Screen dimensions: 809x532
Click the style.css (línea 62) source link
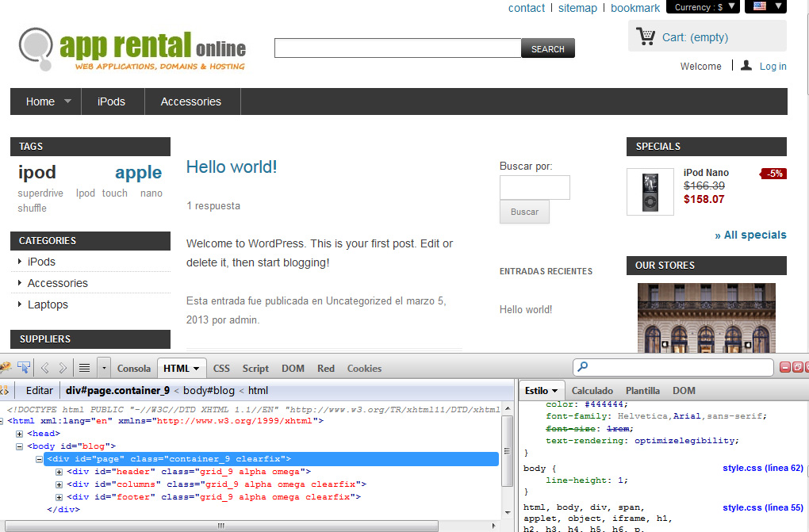762,468
